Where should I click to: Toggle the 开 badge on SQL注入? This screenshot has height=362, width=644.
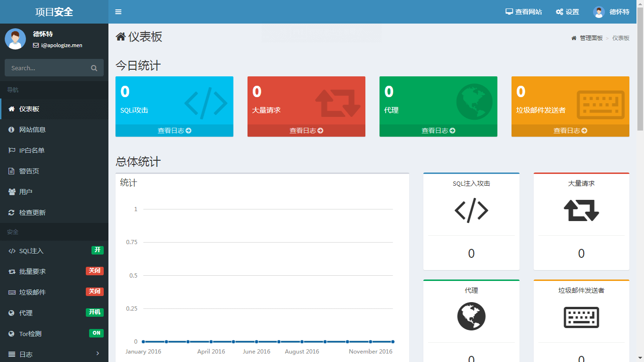click(x=98, y=250)
